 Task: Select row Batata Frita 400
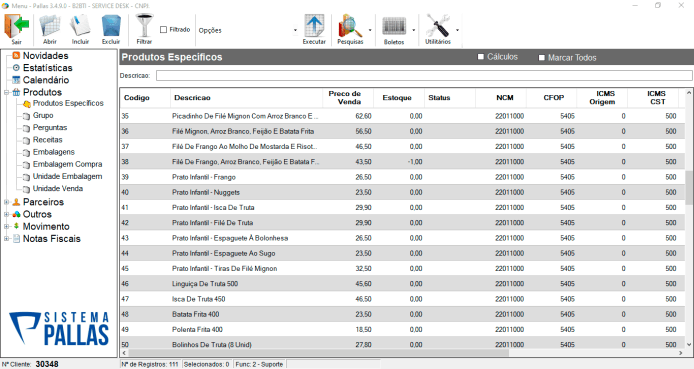point(402,315)
